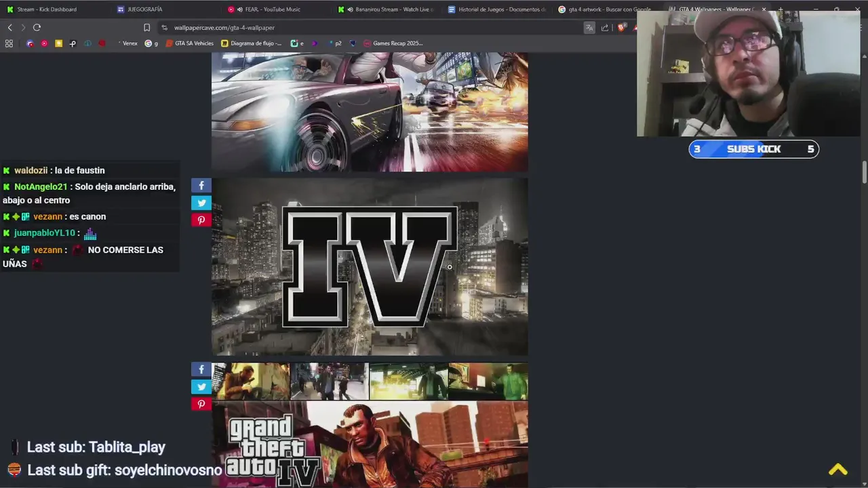The height and width of the screenshot is (488, 868).
Task: Click the page vertical scrollbar thumb
Action: click(x=865, y=172)
